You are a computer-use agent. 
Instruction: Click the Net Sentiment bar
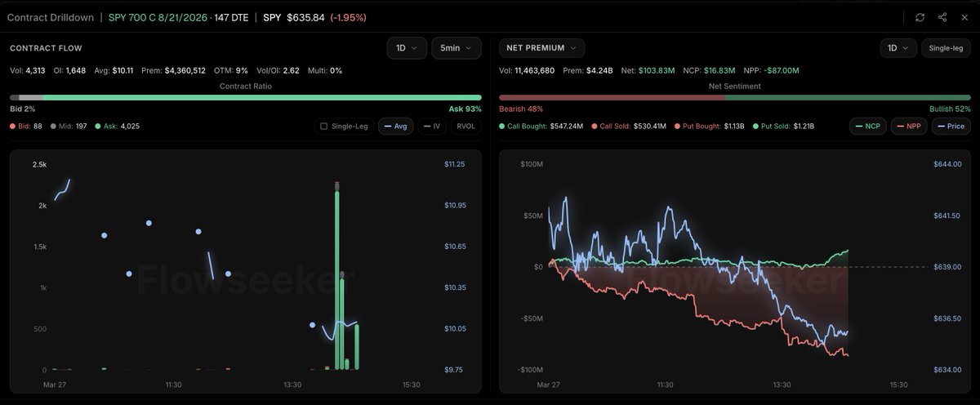click(734, 97)
